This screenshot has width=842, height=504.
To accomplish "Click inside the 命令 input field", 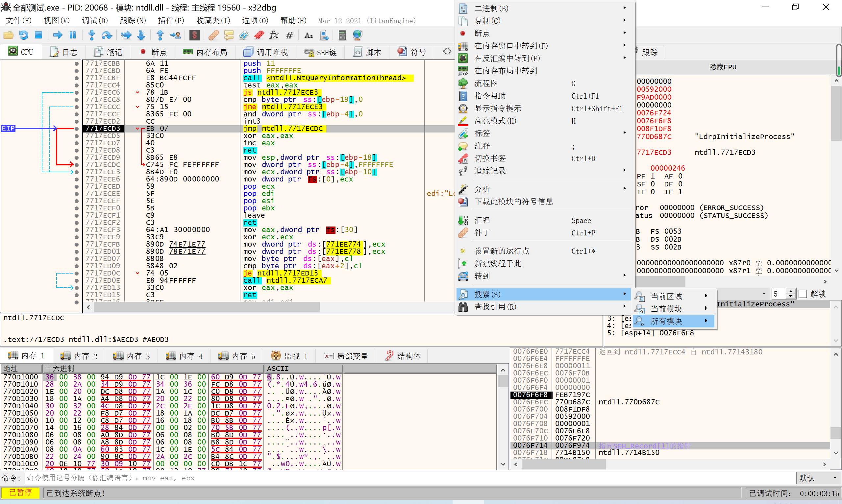I will point(408,478).
